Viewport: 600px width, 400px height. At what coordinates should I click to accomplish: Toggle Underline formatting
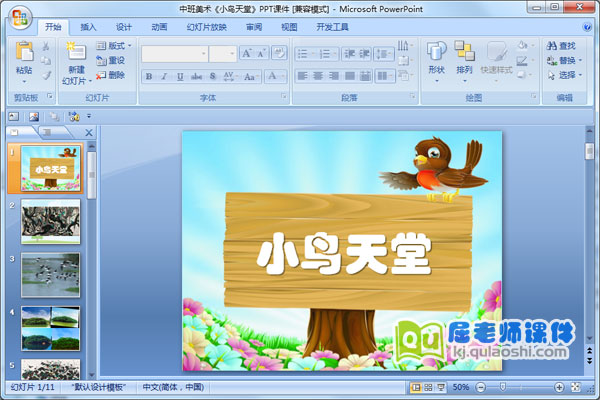click(180, 77)
